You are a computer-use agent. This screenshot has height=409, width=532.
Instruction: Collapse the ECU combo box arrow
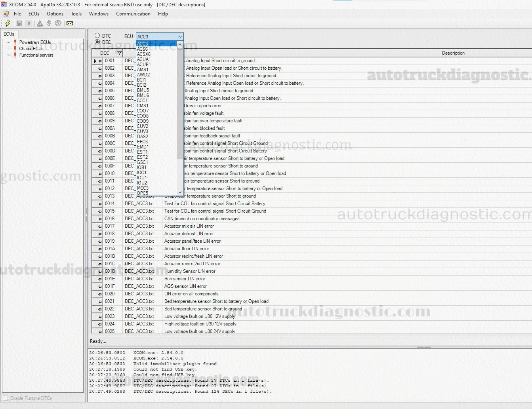coord(180,36)
